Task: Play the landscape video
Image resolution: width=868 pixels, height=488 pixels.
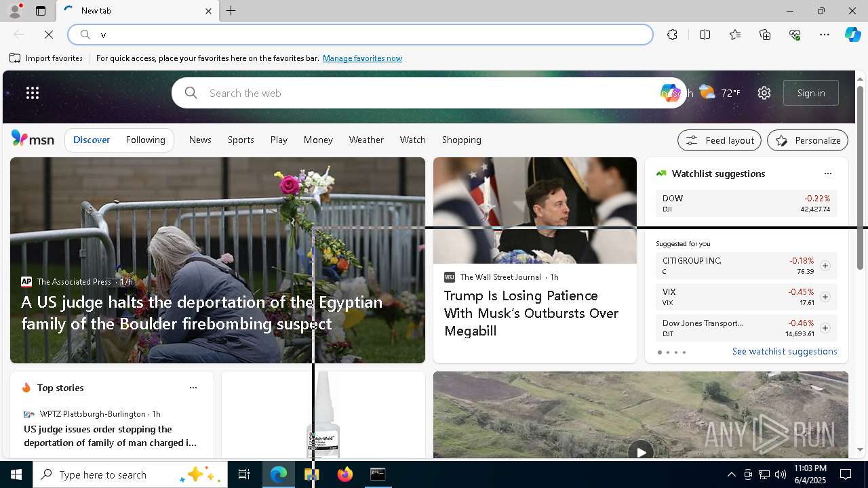Action: point(640,451)
